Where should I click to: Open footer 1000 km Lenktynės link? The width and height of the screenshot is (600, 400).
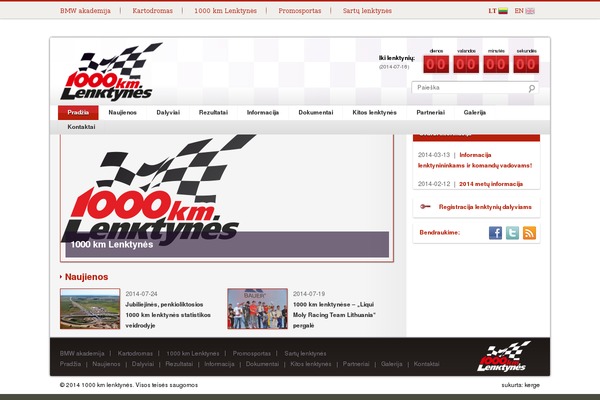(193, 354)
